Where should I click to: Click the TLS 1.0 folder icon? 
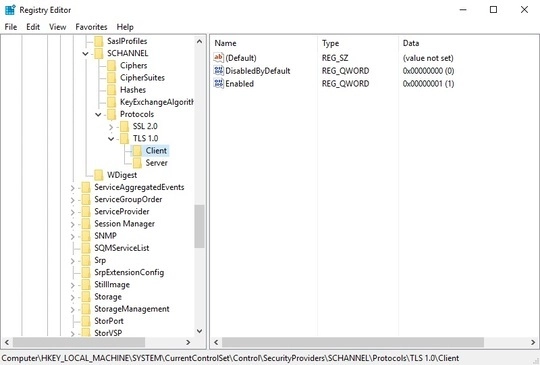tap(124, 138)
